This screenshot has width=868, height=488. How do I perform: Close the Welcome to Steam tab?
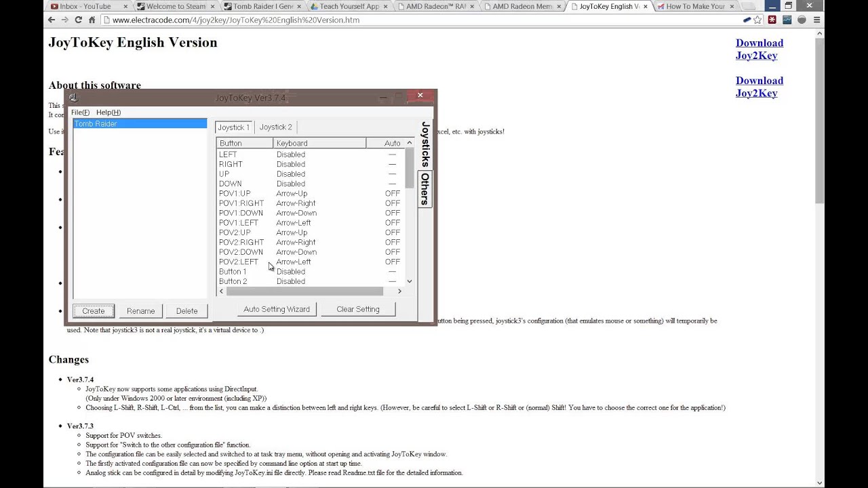[x=211, y=6]
